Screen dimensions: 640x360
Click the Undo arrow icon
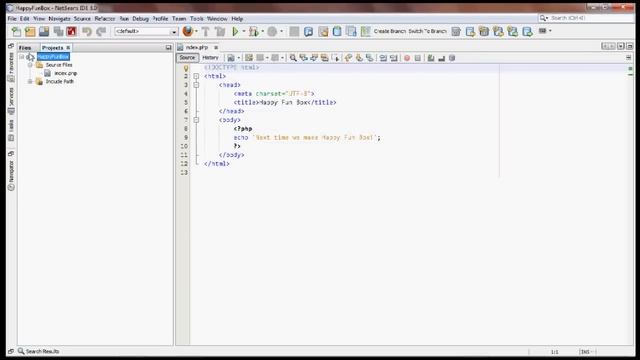click(x=87, y=31)
